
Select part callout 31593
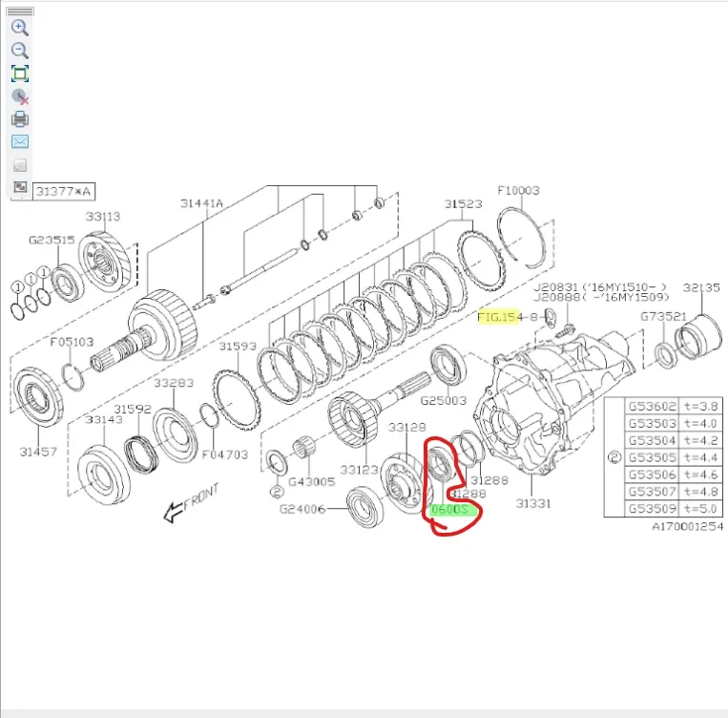[x=238, y=347]
